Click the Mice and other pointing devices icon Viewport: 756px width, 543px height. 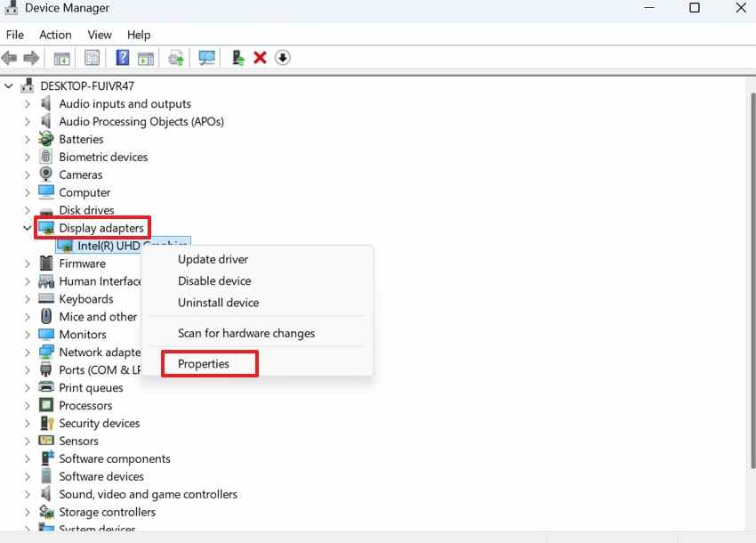click(x=46, y=316)
